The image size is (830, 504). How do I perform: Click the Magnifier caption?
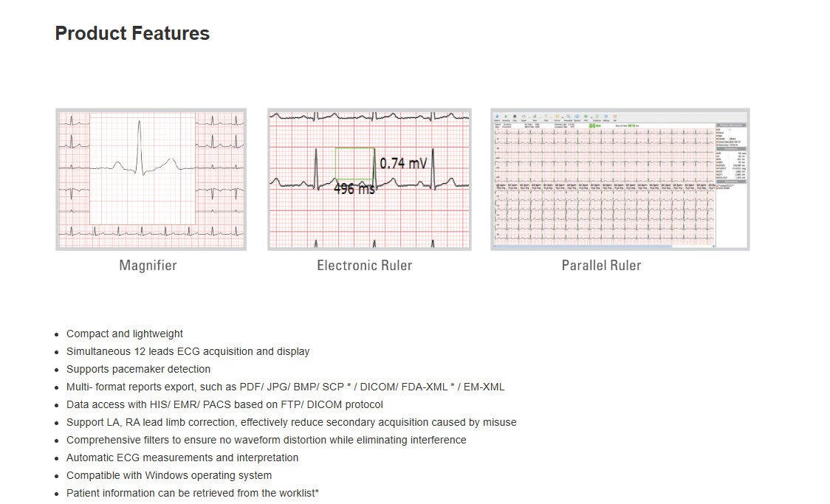tap(148, 266)
